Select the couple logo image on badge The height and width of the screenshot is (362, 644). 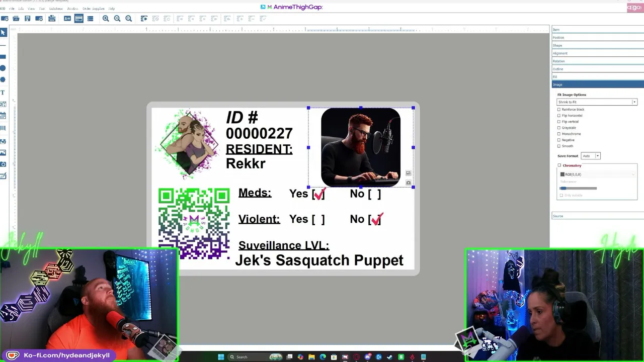click(189, 143)
